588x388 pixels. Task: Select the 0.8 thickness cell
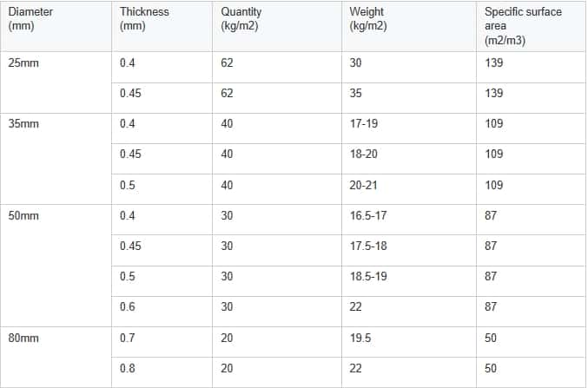tap(162, 372)
